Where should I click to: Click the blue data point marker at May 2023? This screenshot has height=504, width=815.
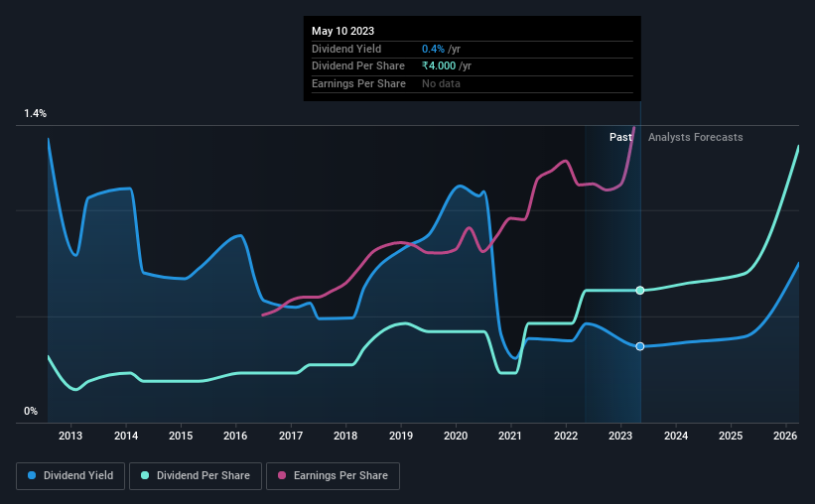point(640,346)
